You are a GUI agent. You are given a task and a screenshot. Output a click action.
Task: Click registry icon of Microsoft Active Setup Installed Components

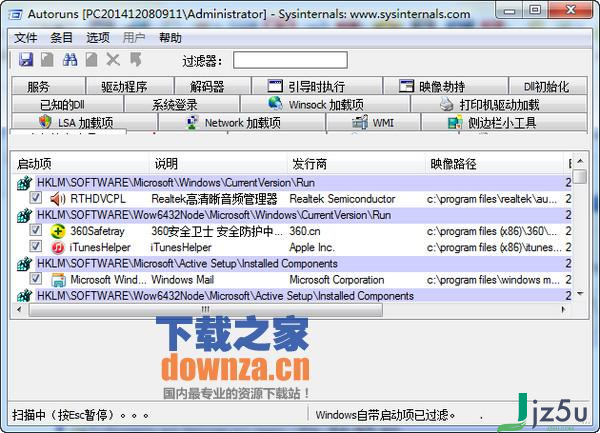tap(24, 264)
